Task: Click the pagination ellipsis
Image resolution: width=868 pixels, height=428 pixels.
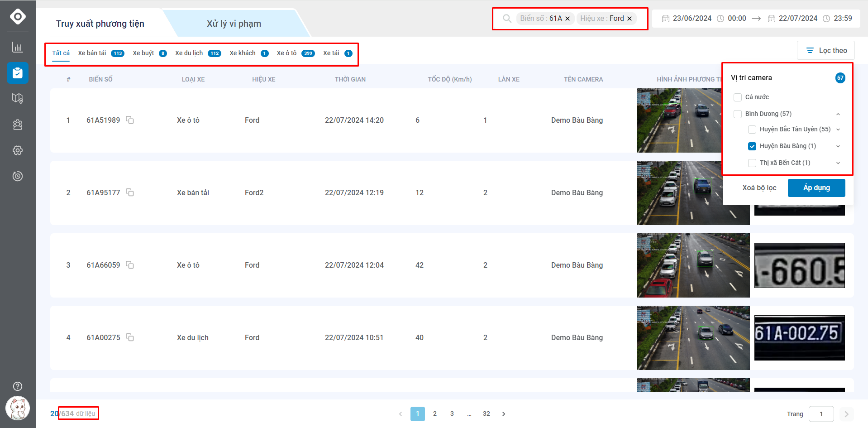Action: coord(469,414)
